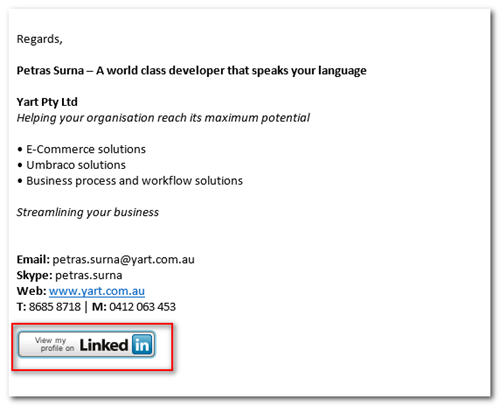This screenshot has width=500, height=406.
Task: Open the www.yart.com.au web link
Action: tap(97, 291)
